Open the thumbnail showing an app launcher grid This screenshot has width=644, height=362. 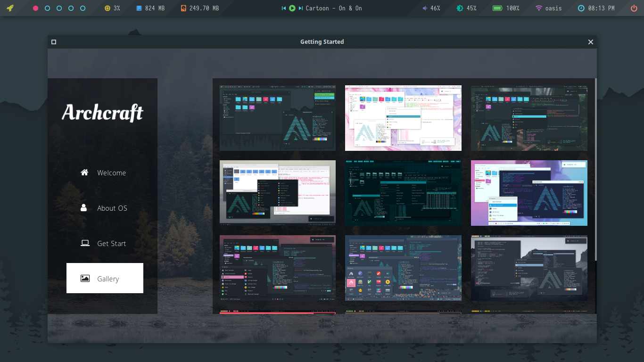point(403,268)
